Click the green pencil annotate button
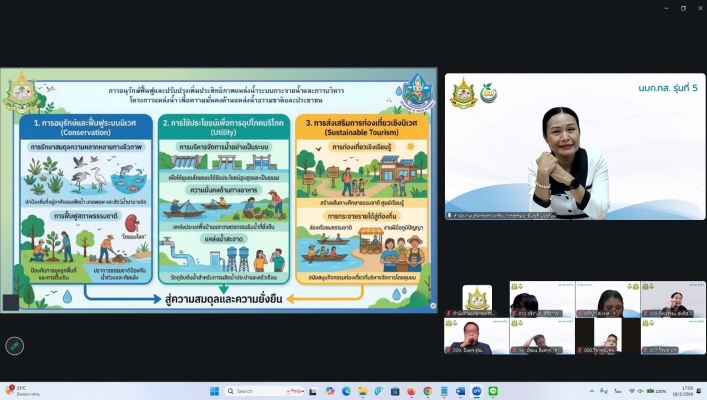The image size is (707, 400). [x=14, y=345]
